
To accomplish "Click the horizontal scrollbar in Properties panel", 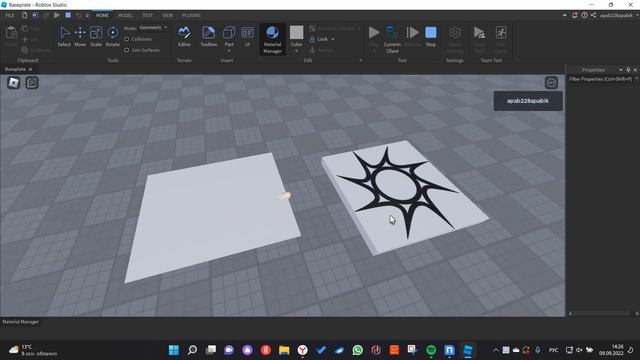I will click(x=603, y=313).
